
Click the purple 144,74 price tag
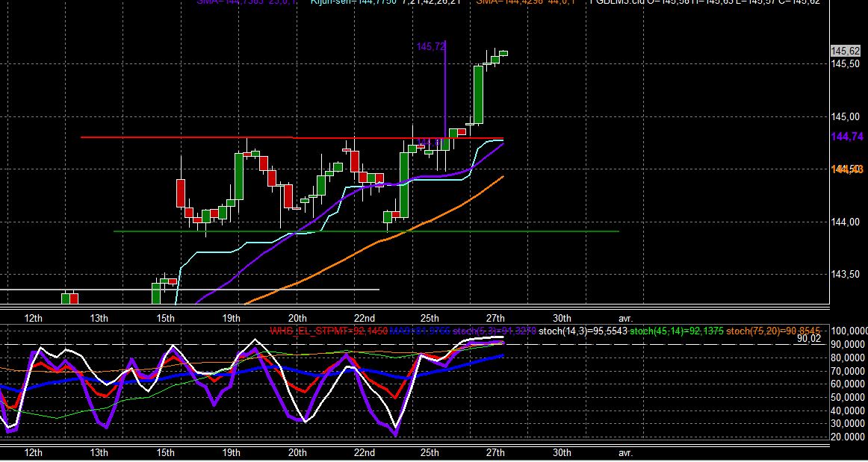point(846,137)
